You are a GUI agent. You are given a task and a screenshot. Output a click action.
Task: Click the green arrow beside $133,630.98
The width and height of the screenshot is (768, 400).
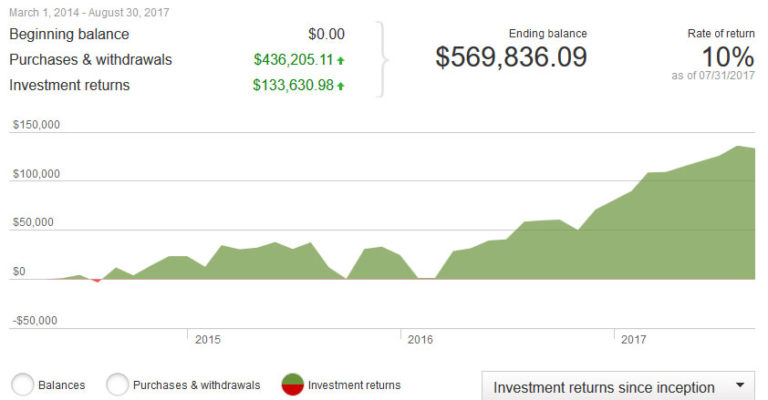pyautogui.click(x=341, y=86)
